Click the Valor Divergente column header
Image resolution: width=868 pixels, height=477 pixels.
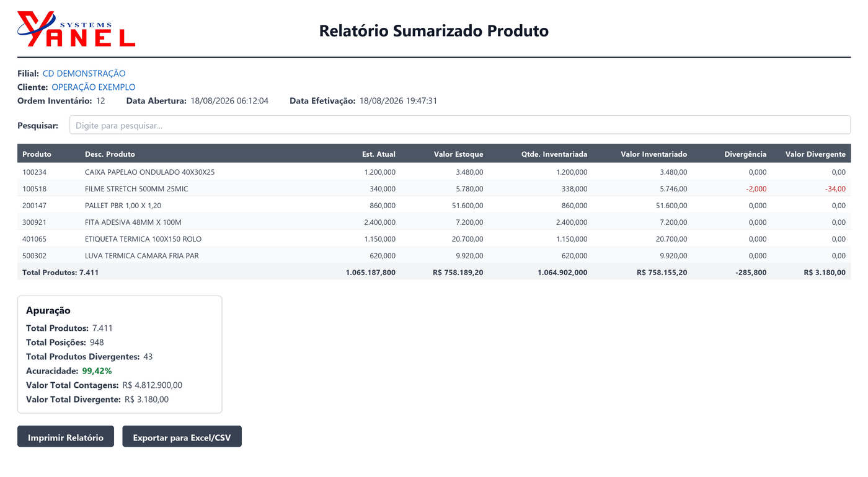tap(815, 154)
